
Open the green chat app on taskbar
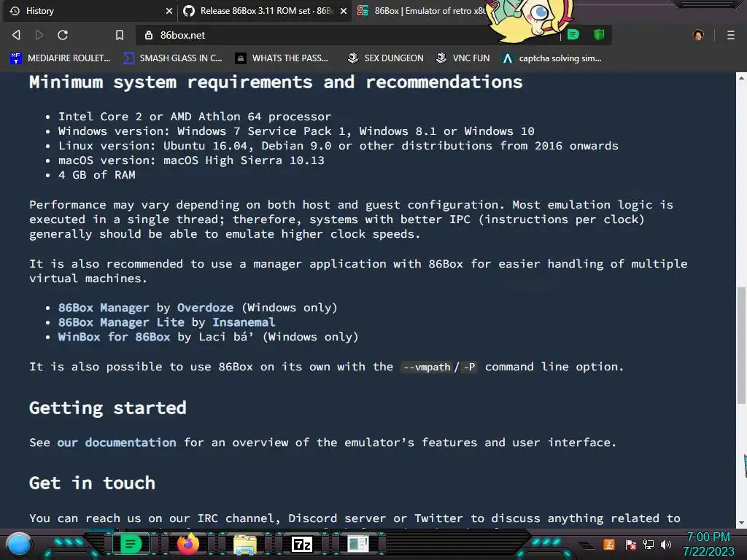130,543
